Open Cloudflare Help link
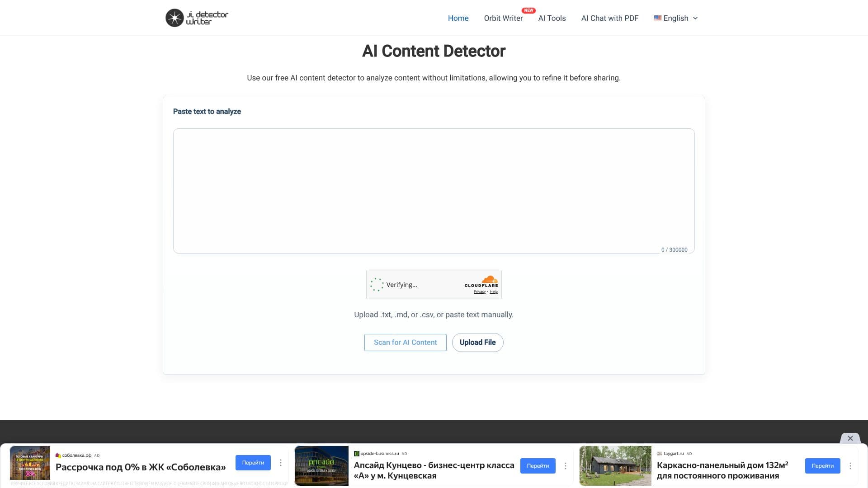This screenshot has width=868, height=488. tap(494, 292)
